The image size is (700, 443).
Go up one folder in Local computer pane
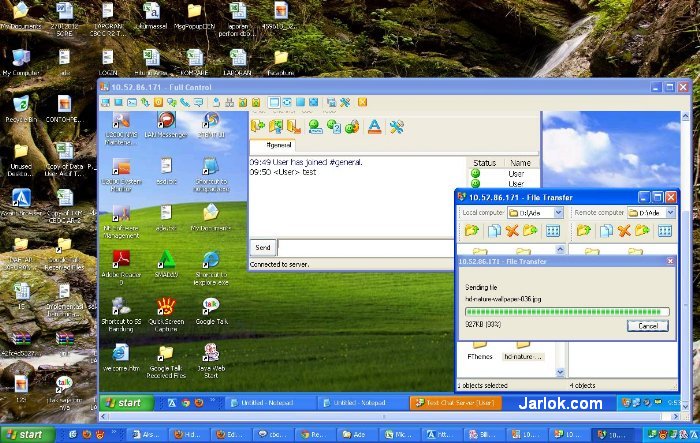pyautogui.click(x=472, y=231)
